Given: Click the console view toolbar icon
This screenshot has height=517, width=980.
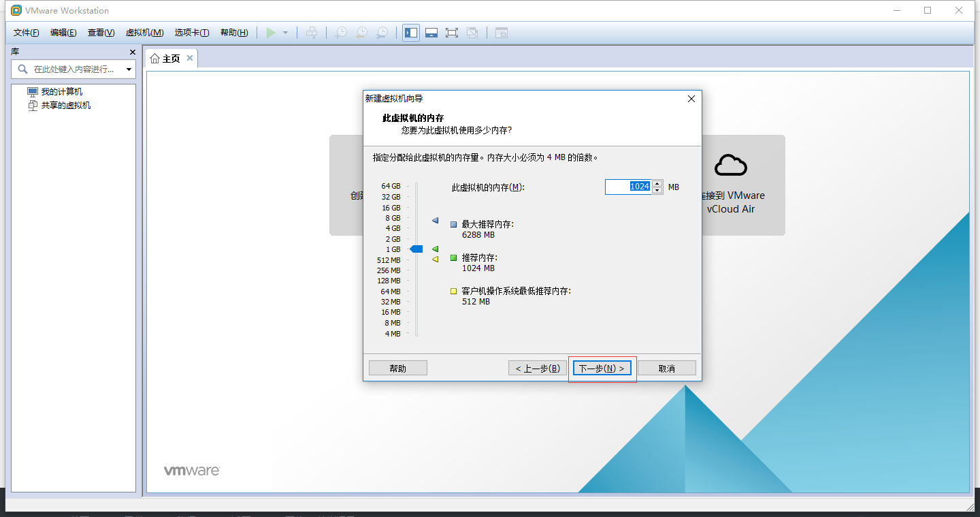Looking at the screenshot, I should (502, 33).
